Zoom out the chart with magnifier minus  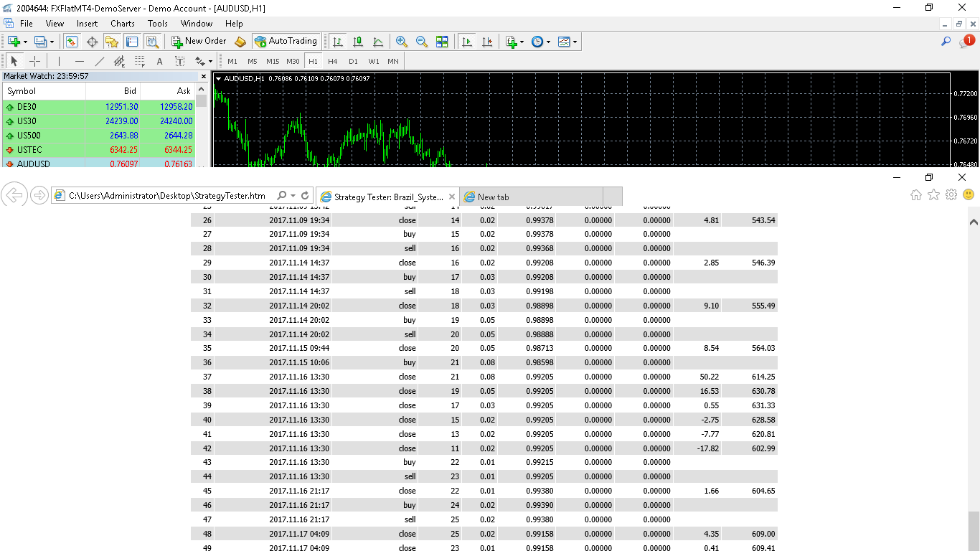(x=422, y=42)
